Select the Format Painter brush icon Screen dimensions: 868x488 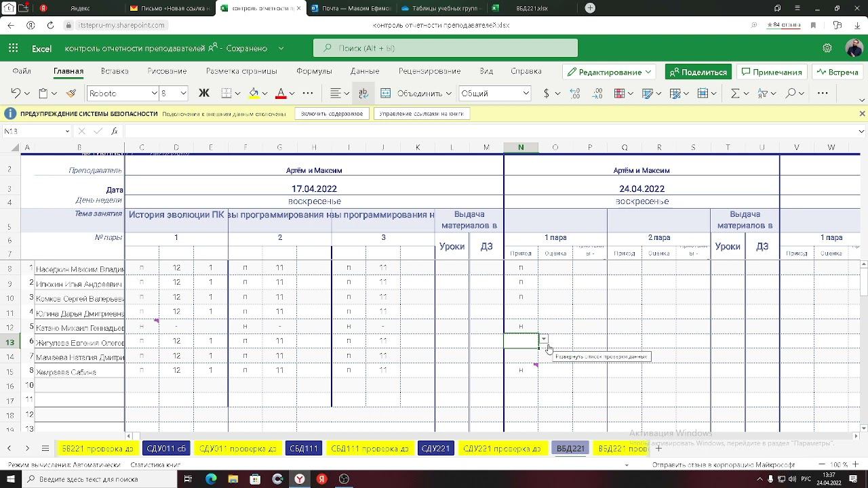pyautogui.click(x=71, y=94)
